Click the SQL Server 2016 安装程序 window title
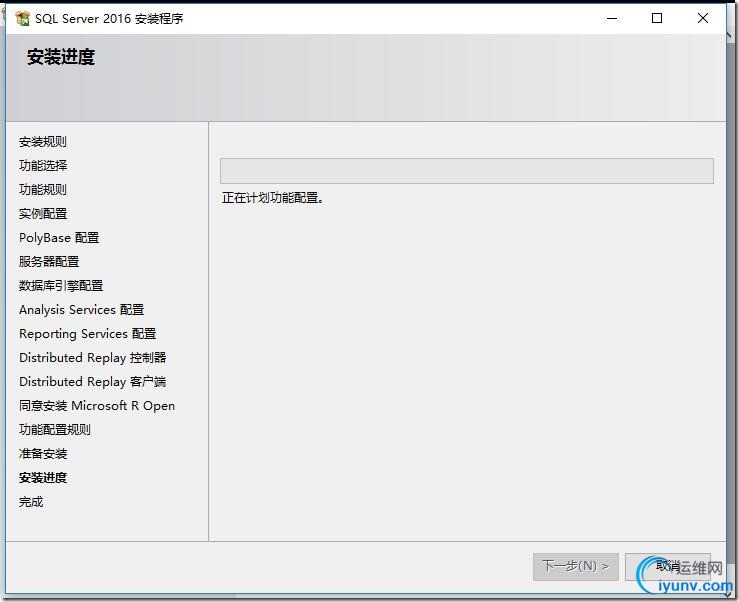Viewport: 739px width, 602px height. click(x=109, y=18)
